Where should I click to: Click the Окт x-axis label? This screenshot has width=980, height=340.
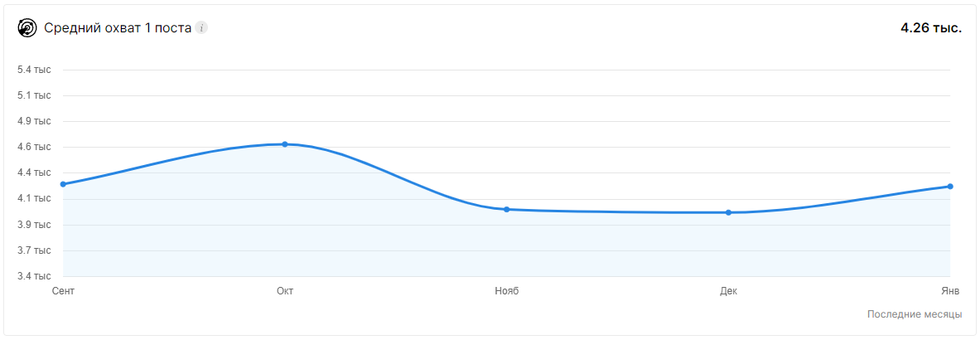tap(285, 291)
